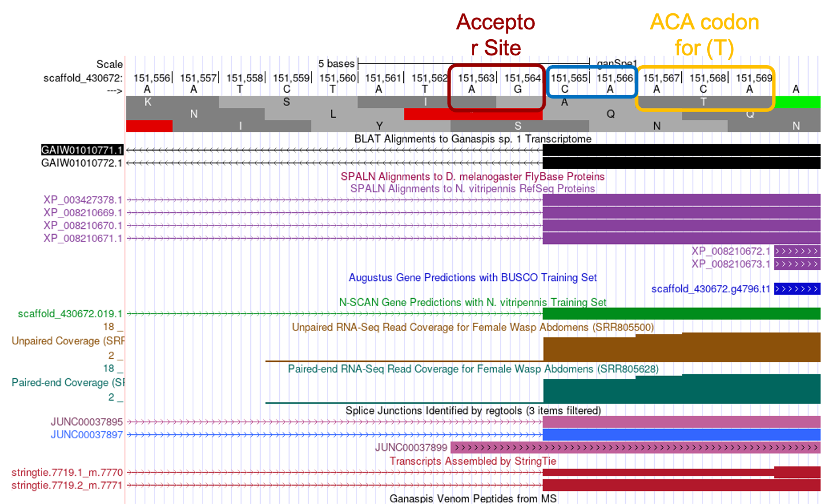Select the XP_008210670.1 protein label
Image resolution: width=822 pixels, height=504 pixels.
click(83, 225)
